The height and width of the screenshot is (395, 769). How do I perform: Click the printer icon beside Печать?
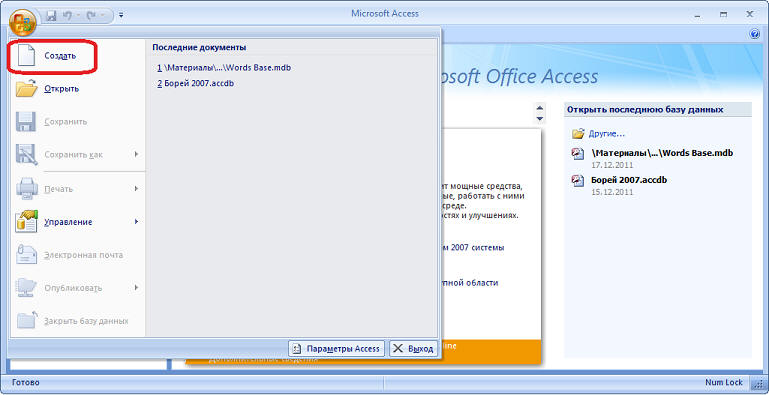(x=26, y=189)
